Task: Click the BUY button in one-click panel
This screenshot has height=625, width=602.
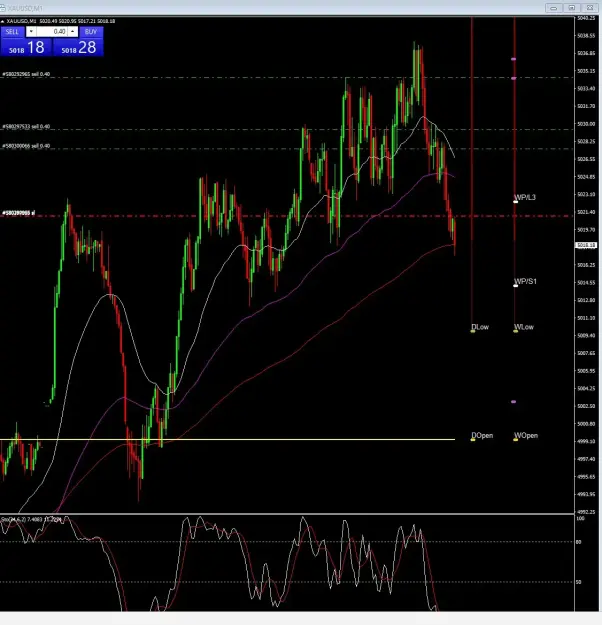Action: [91, 32]
